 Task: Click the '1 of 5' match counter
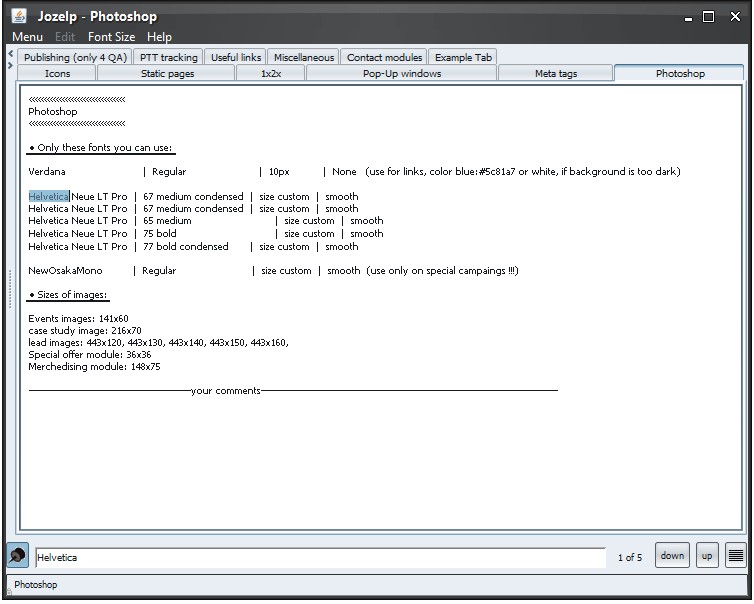[x=629, y=557]
